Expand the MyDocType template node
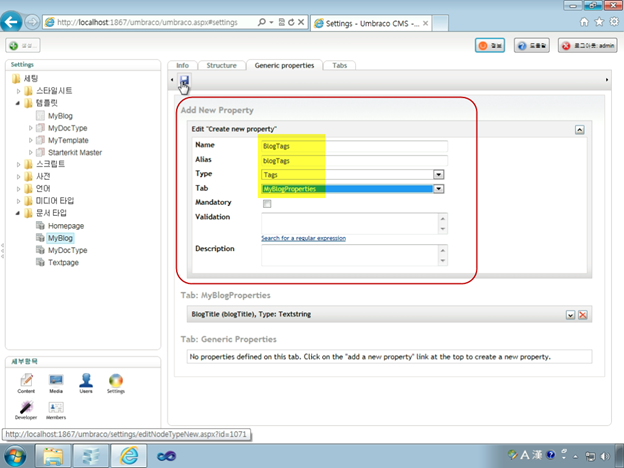The height and width of the screenshot is (468, 624). pyautogui.click(x=31, y=128)
